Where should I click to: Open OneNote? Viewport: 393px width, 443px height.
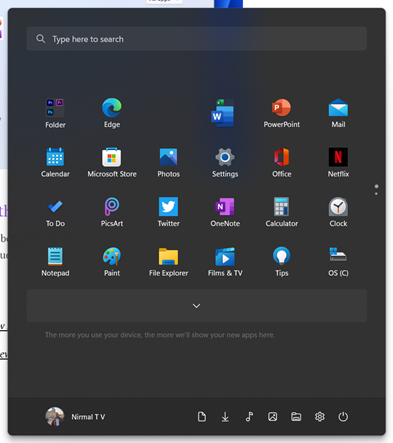pyautogui.click(x=225, y=212)
